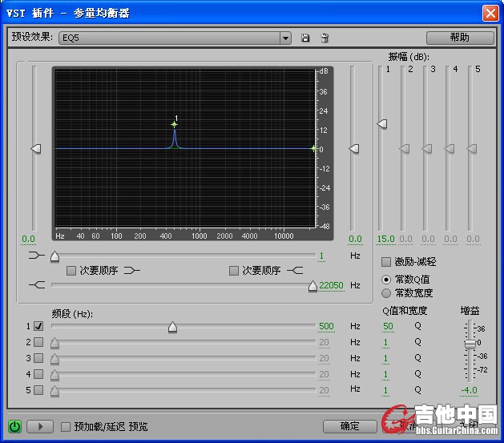Enable the 激励-减轻 checkbox
The height and width of the screenshot is (443, 504).
click(386, 262)
